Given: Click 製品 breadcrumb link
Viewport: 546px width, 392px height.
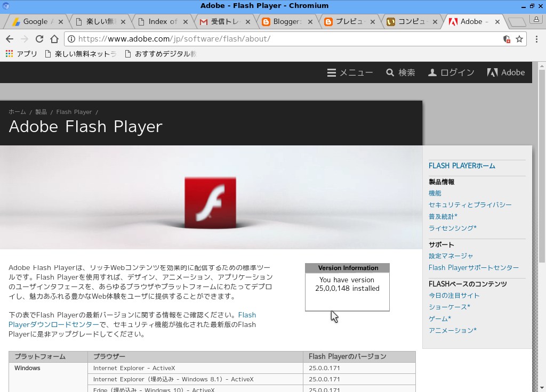Looking at the screenshot, I should pos(41,112).
